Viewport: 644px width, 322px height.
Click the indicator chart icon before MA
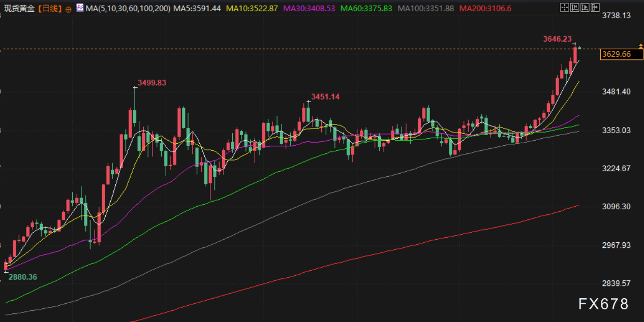80,8
